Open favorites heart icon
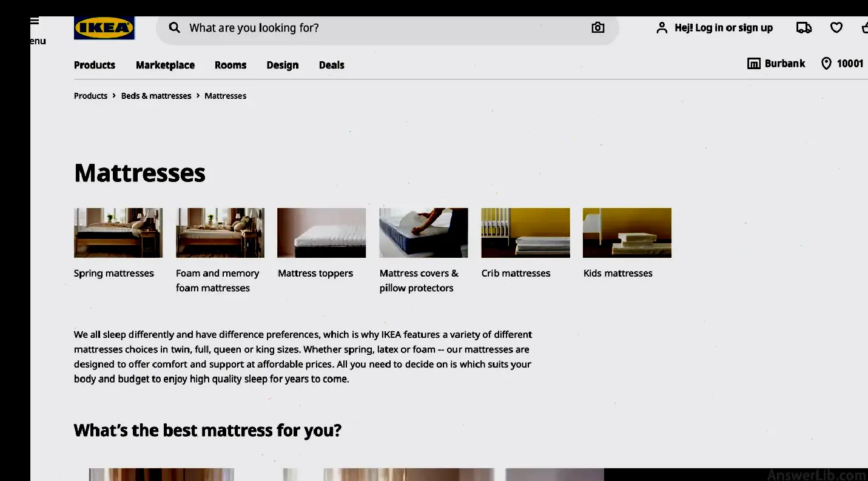The width and height of the screenshot is (868, 481). [x=836, y=28]
